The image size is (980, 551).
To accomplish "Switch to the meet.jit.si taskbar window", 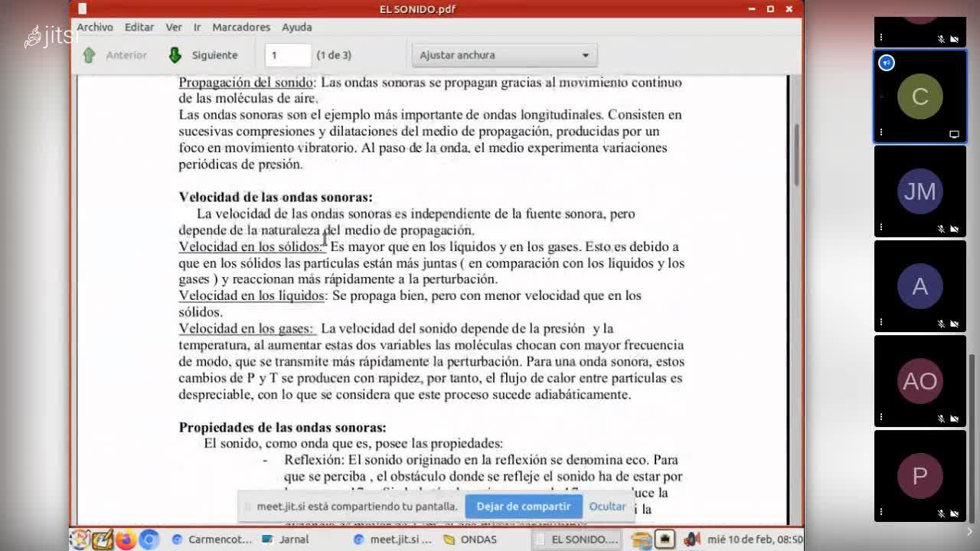I will click(x=394, y=540).
